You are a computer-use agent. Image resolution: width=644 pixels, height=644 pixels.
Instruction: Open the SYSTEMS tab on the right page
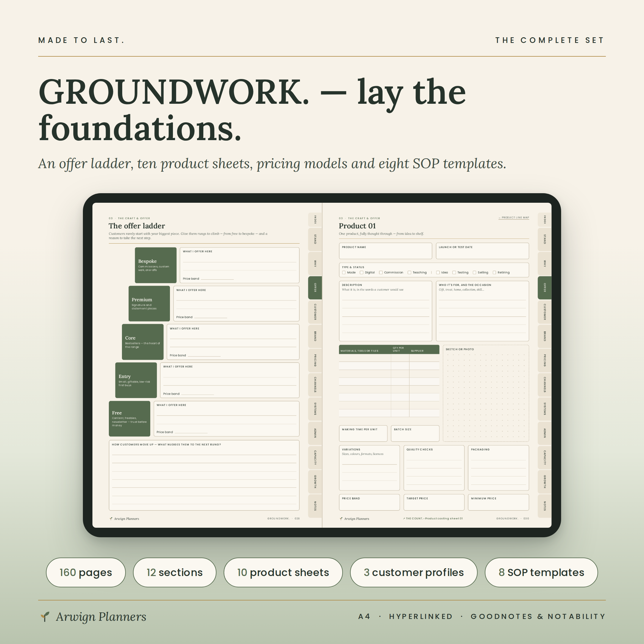[x=544, y=409]
